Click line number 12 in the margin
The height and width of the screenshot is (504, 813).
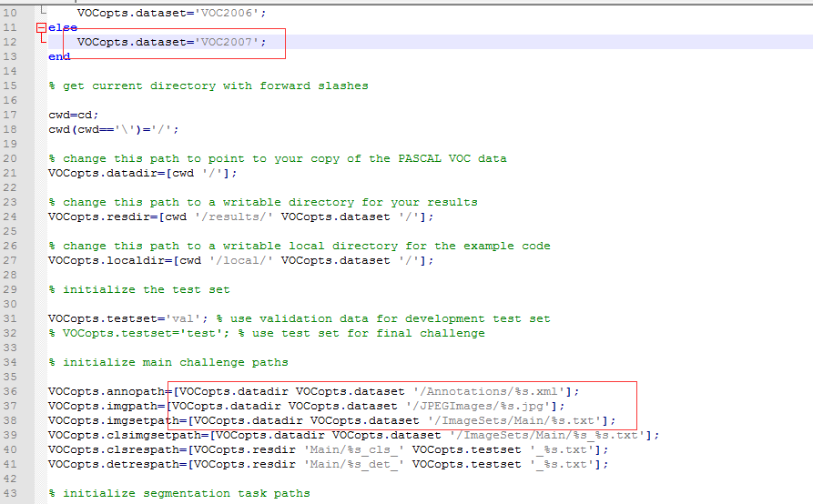point(10,42)
